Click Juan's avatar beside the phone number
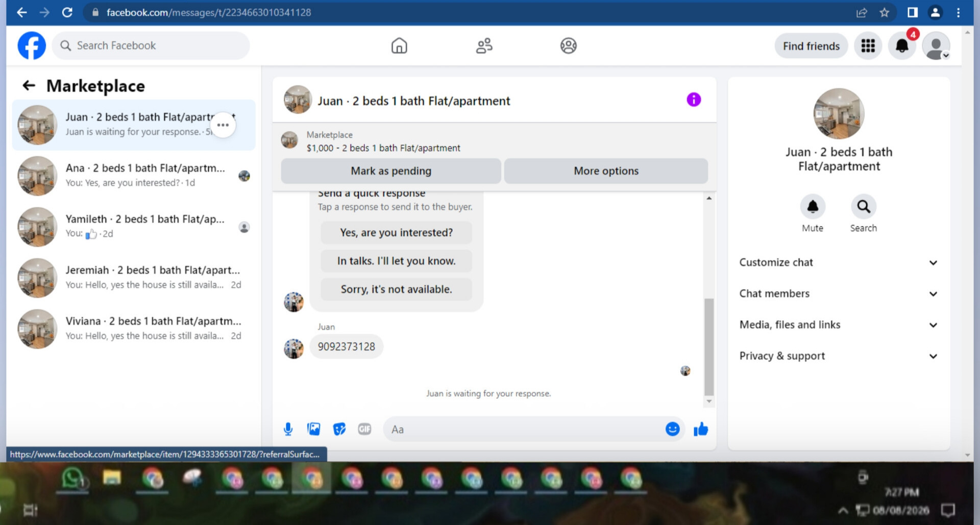 pyautogui.click(x=293, y=348)
